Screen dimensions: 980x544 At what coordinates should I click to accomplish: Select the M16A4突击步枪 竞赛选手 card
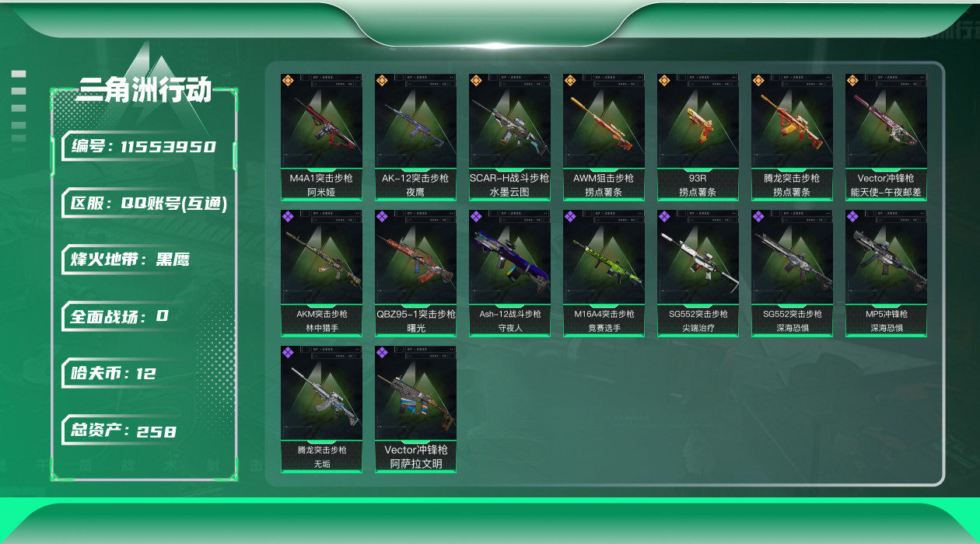(604, 274)
